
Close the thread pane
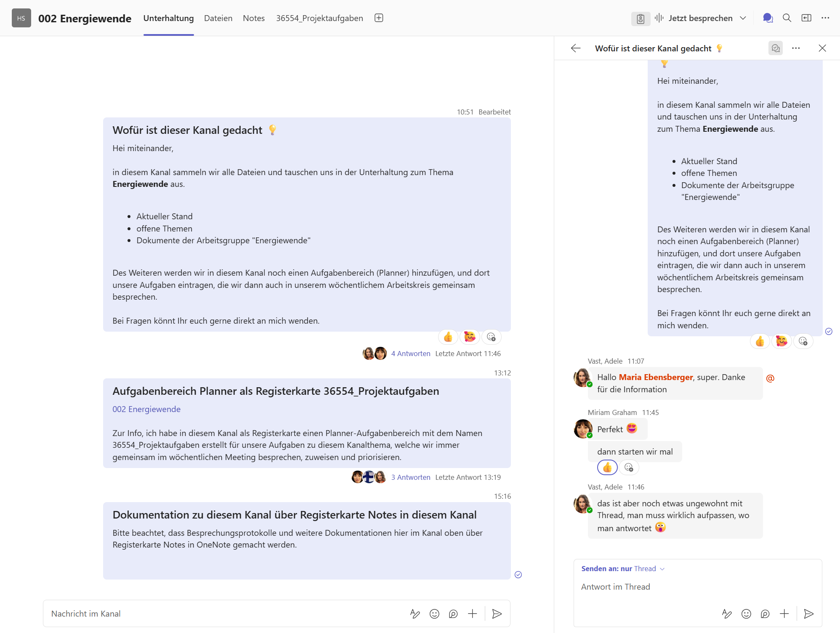coord(822,48)
